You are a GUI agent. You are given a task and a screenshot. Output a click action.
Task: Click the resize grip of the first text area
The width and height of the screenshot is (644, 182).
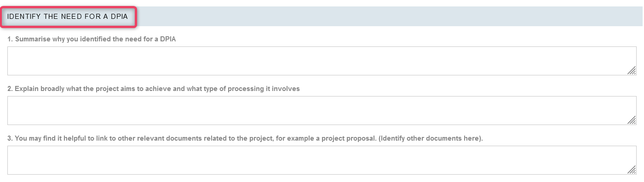[632, 70]
